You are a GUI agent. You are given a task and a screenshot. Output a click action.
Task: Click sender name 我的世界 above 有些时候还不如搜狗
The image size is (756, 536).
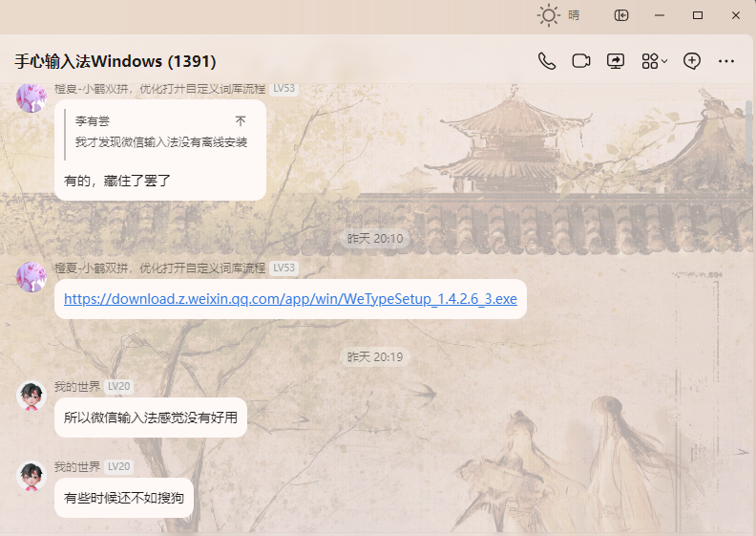[77, 466]
